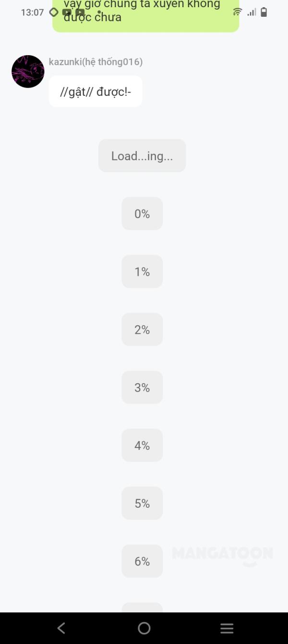
Task: Tap the "Load...ing..." narration bubble
Action: tap(142, 156)
